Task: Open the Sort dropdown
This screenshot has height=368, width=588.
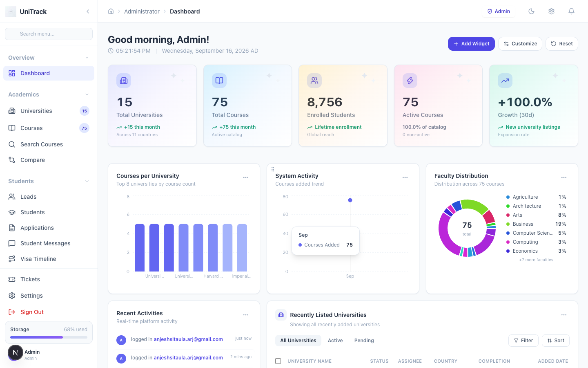Action: [556, 341]
